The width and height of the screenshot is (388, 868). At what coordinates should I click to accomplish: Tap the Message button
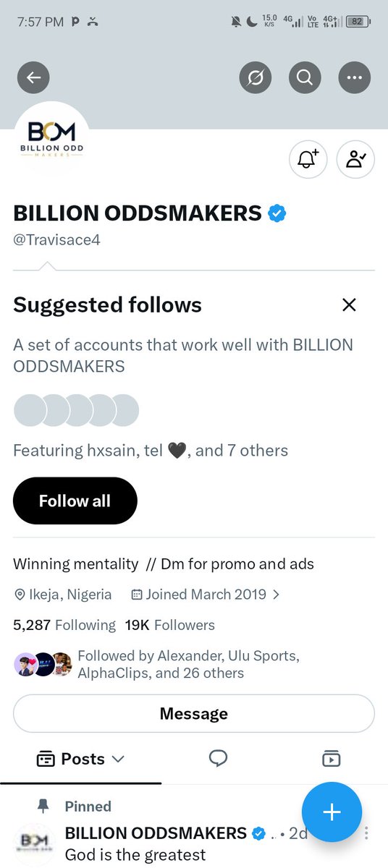point(194,714)
